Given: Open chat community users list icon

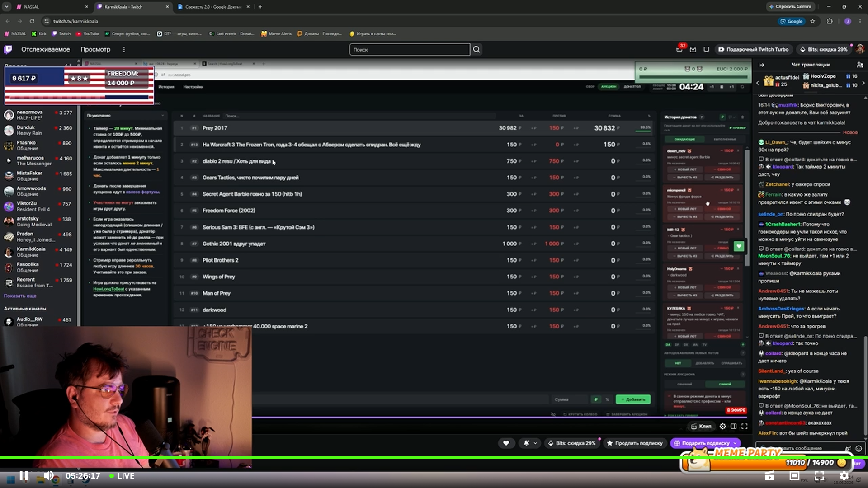Looking at the screenshot, I should (859, 65).
